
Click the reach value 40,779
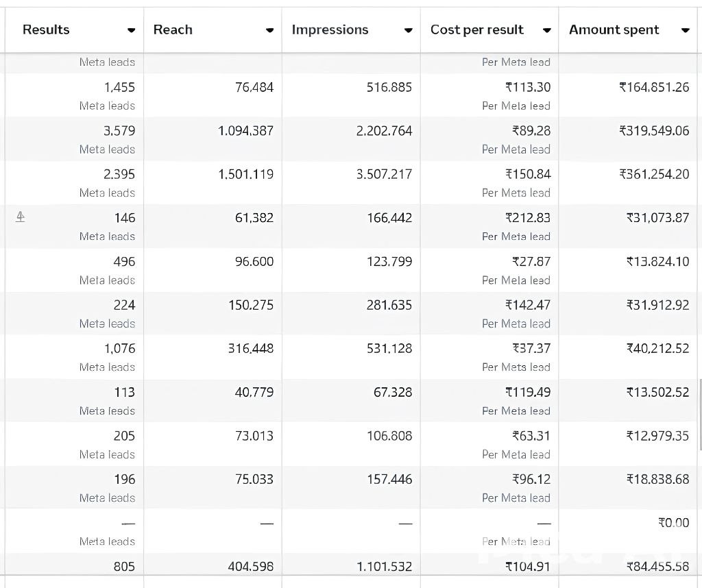[254, 392]
